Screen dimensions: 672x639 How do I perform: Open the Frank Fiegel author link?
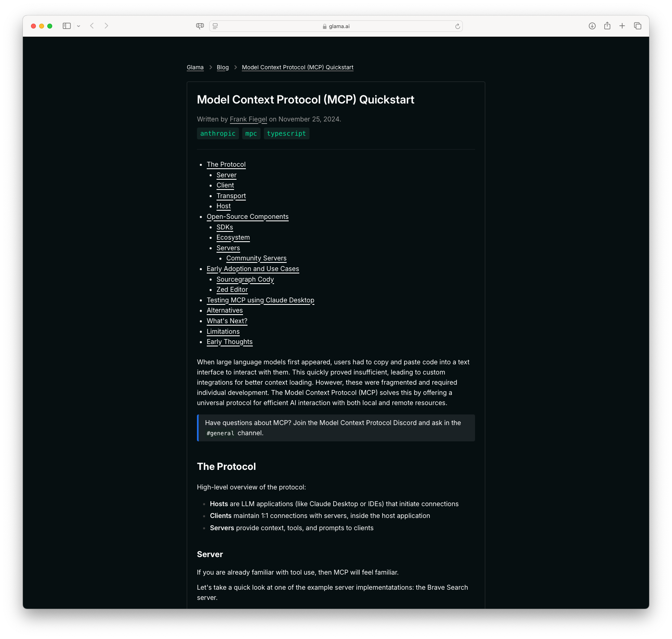pyautogui.click(x=248, y=119)
